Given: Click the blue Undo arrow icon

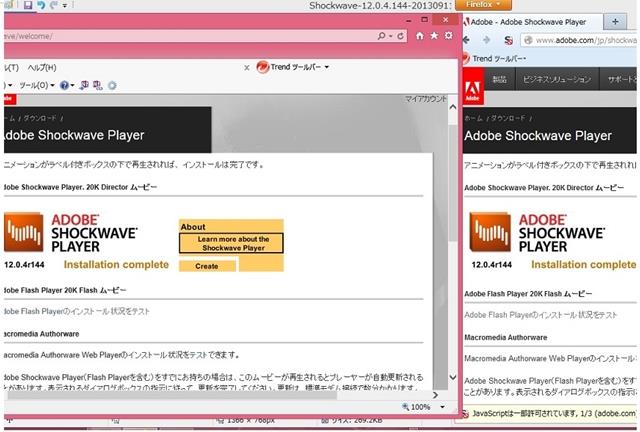Looking at the screenshot, I should pos(41,5).
